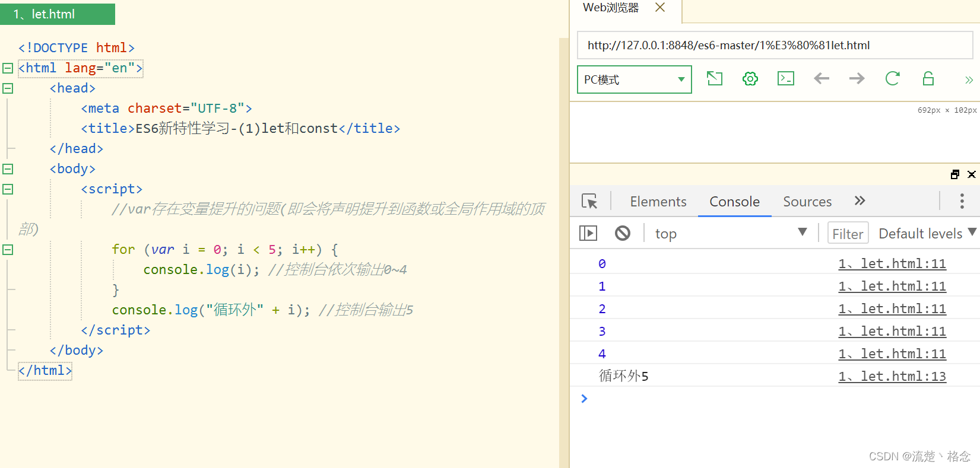This screenshot has width=980, height=468.
Task: Collapse the script tag fold marker
Action: point(8,189)
